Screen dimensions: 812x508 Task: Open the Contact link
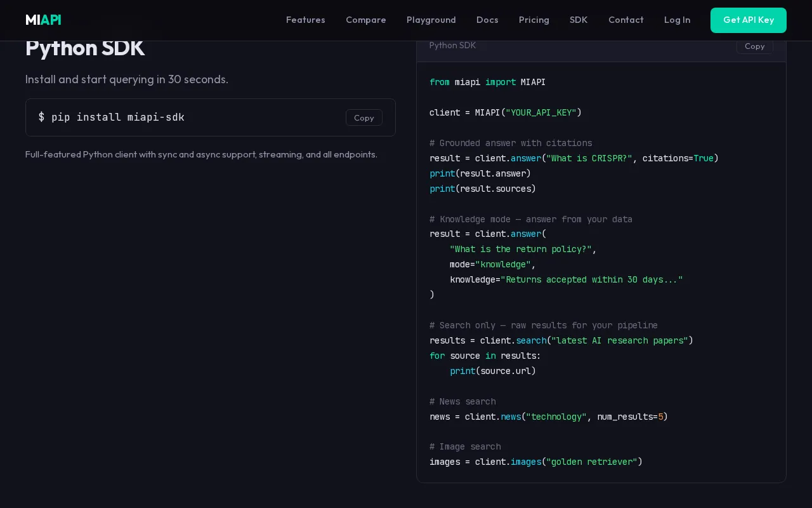point(626,20)
